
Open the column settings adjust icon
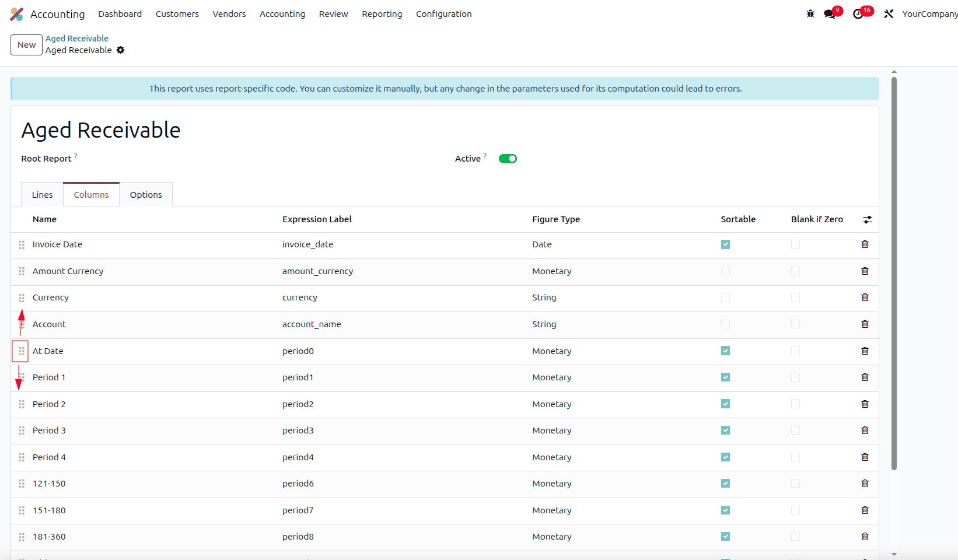pos(868,219)
